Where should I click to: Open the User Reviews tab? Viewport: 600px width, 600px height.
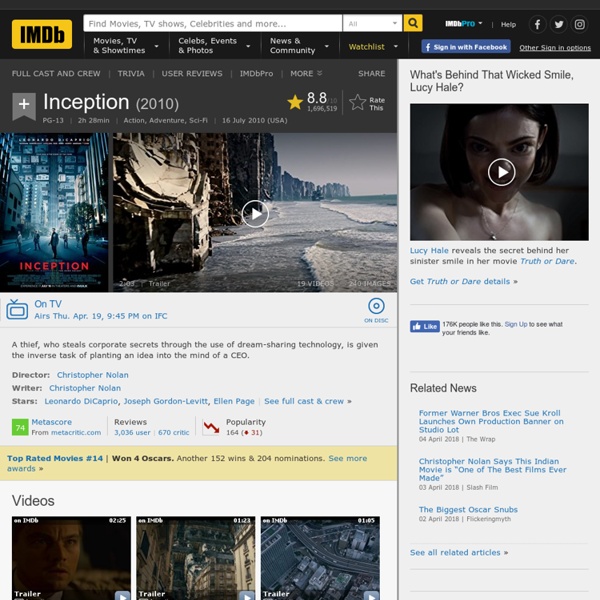[192, 73]
